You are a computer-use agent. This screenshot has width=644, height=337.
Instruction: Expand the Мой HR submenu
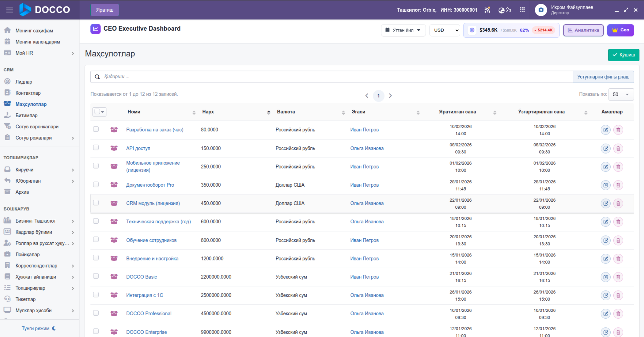(x=73, y=53)
